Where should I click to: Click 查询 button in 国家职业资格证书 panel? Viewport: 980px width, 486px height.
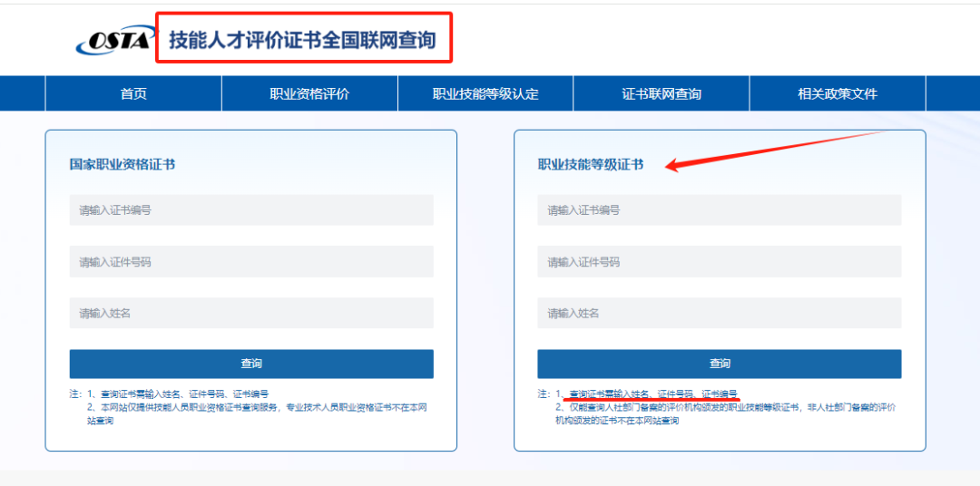point(251,364)
